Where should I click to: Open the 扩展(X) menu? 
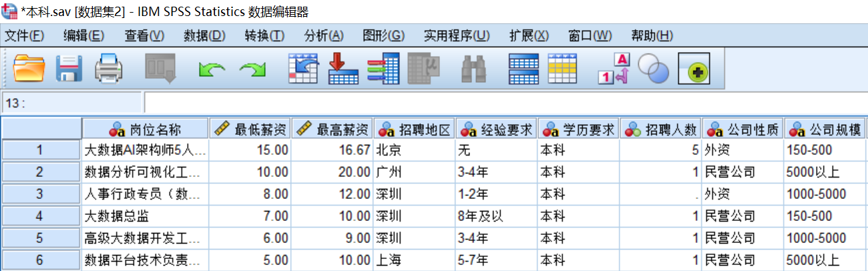(529, 35)
